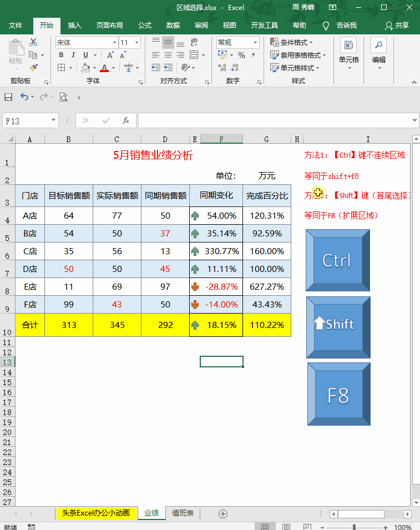Image resolution: width=420 pixels, height=530 pixels.
Task: Toggle Bold formatting
Action: [61, 55]
